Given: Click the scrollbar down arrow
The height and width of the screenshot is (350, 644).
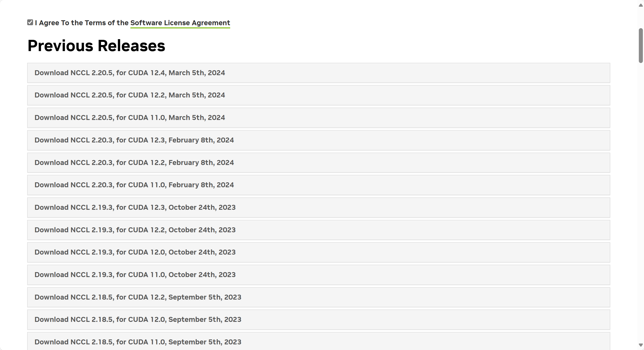Looking at the screenshot, I should point(640,345).
